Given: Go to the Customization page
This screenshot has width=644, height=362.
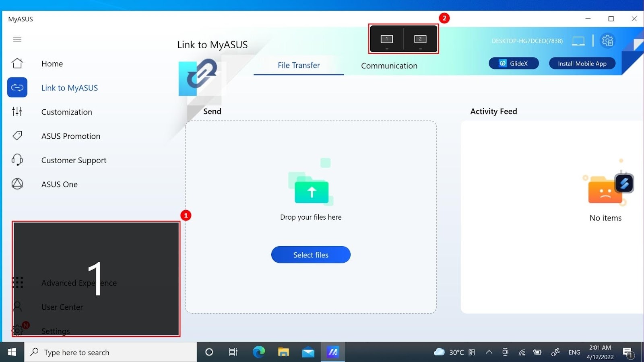Looking at the screenshot, I should pyautogui.click(x=67, y=112).
